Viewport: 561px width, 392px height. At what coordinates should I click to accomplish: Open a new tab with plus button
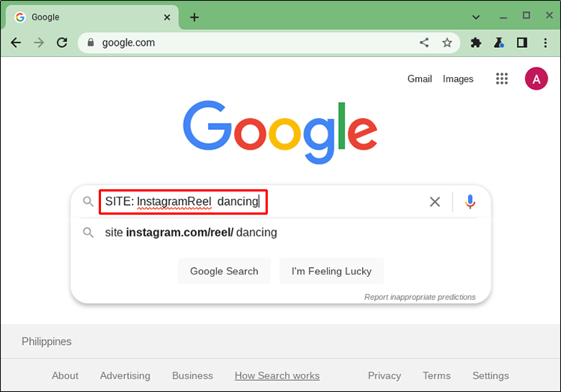click(194, 17)
